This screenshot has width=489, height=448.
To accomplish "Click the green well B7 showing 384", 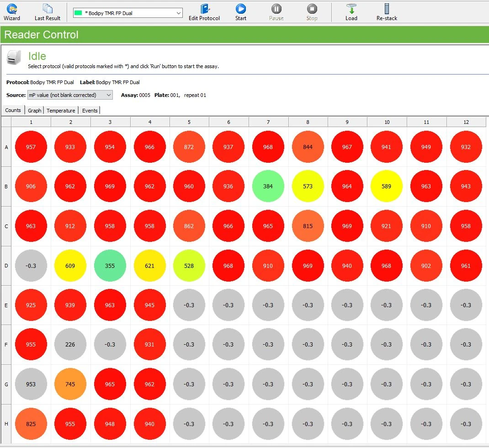I will [x=268, y=187].
